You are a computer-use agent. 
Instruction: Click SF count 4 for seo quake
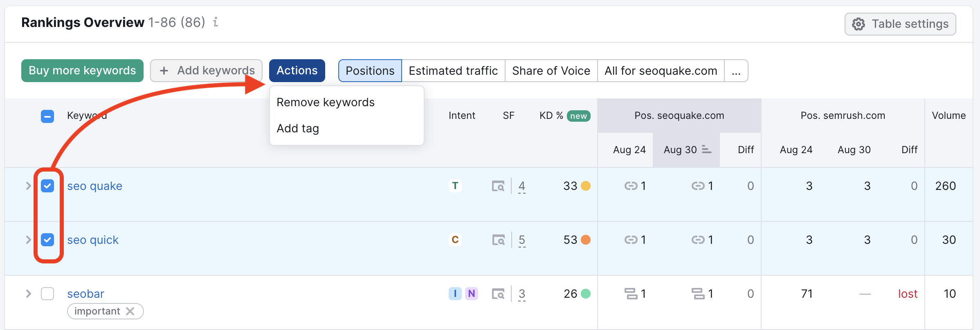pos(522,186)
